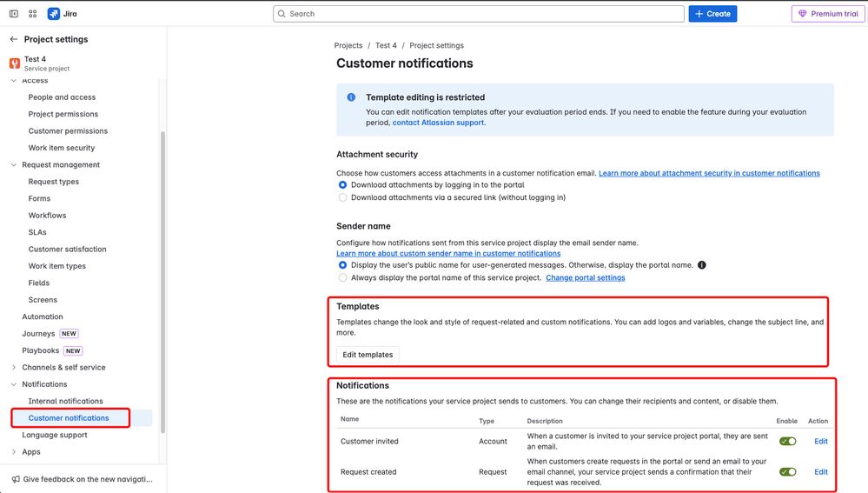Go to Test 4 breadcrumb

[x=386, y=45]
